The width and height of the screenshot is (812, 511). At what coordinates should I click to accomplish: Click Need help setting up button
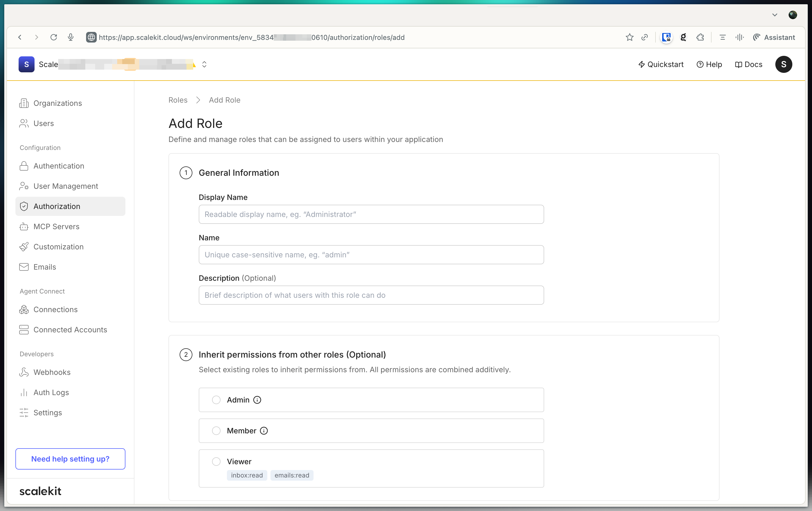click(70, 459)
